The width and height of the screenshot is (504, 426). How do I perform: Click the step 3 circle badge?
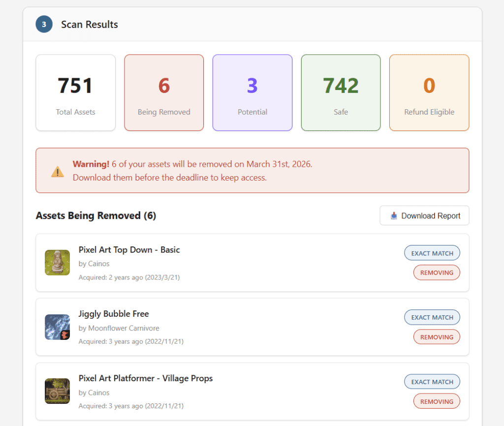[44, 24]
